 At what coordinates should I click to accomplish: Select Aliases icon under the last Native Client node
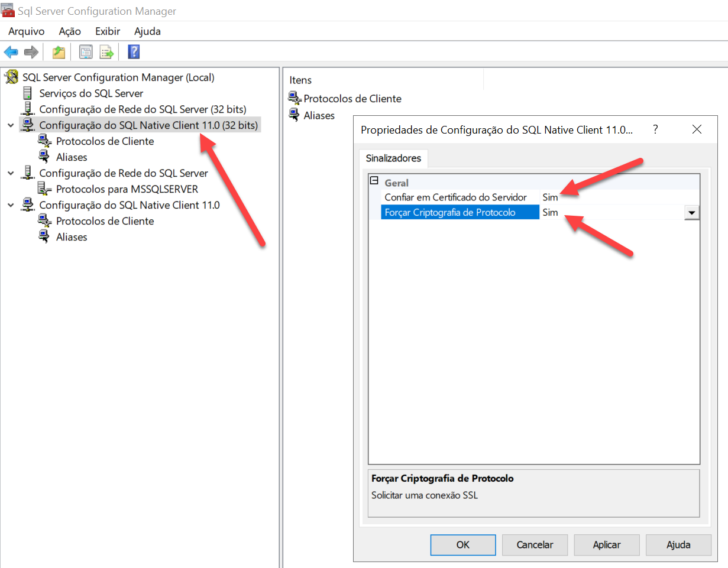(x=44, y=236)
